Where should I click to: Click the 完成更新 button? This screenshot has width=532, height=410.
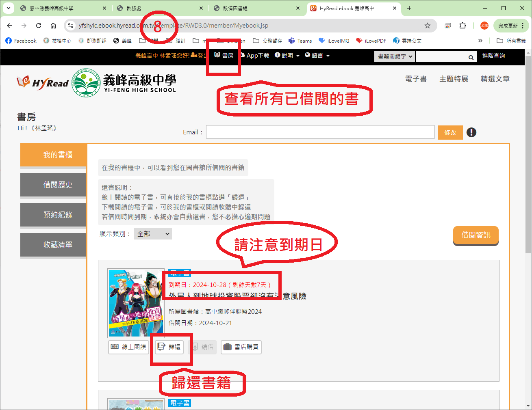coord(508,26)
